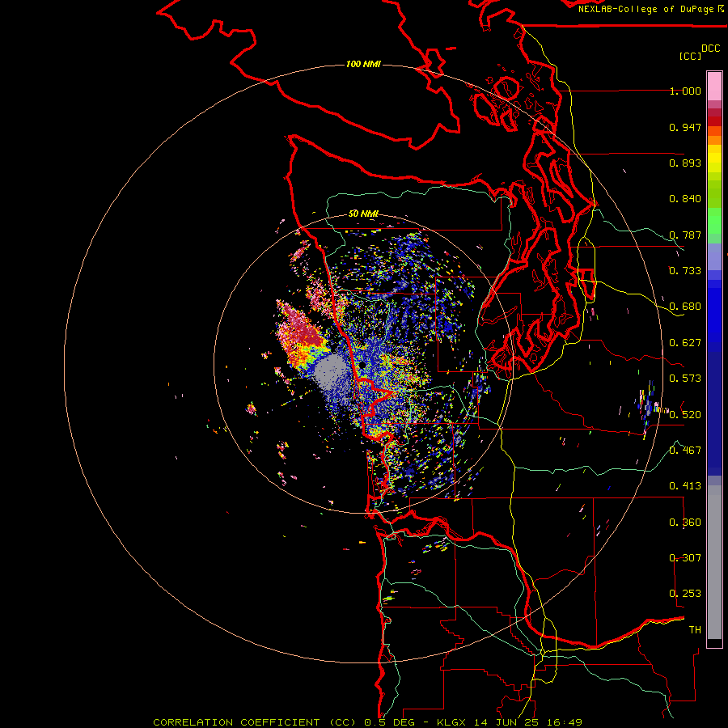
Task: Click the 0.573 colorbar value
Action: 685,379
